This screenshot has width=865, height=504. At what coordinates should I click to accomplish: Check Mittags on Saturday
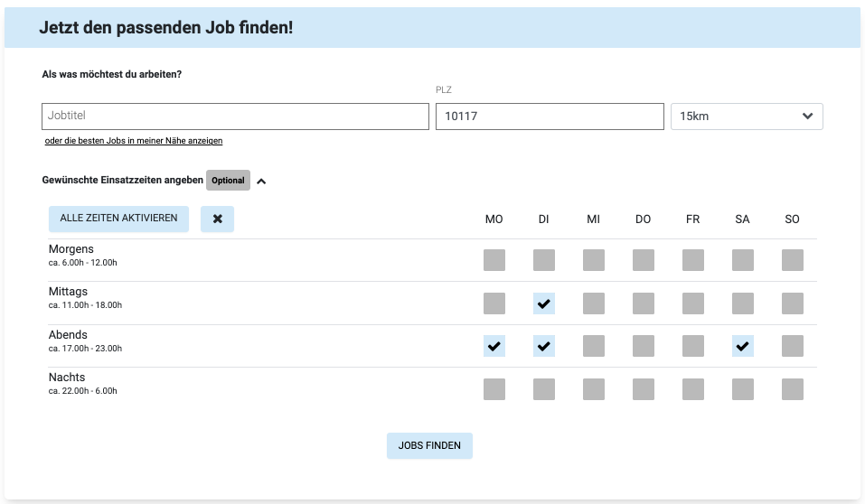pyautogui.click(x=743, y=303)
